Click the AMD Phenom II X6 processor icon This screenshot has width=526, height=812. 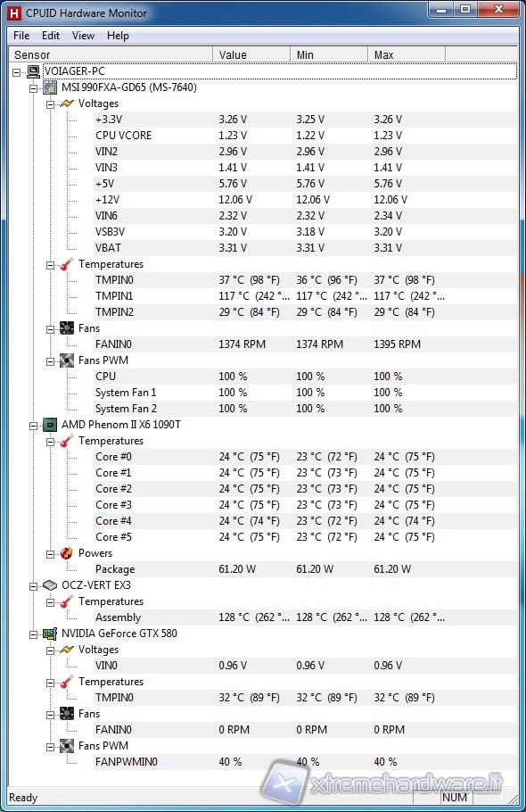pyautogui.click(x=50, y=425)
